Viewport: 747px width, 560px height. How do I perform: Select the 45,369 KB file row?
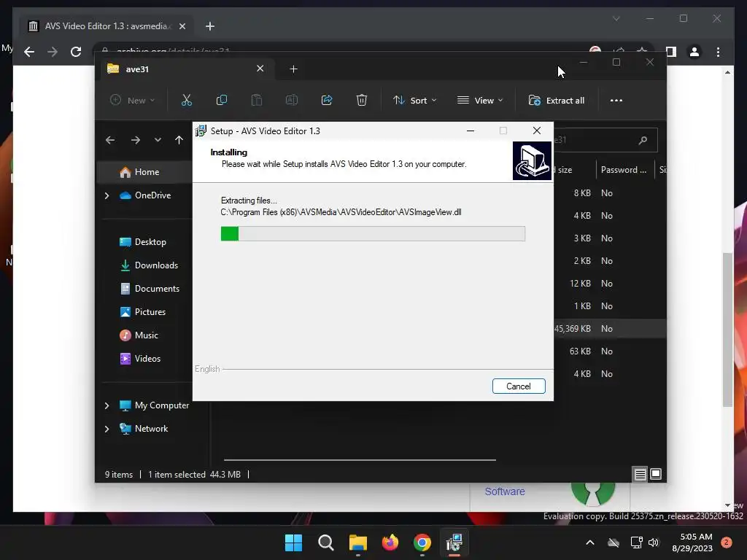tap(610, 329)
